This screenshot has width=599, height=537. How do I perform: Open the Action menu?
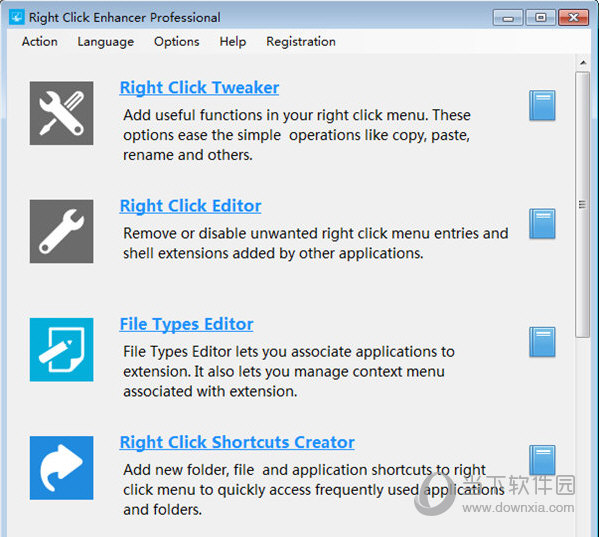40,41
